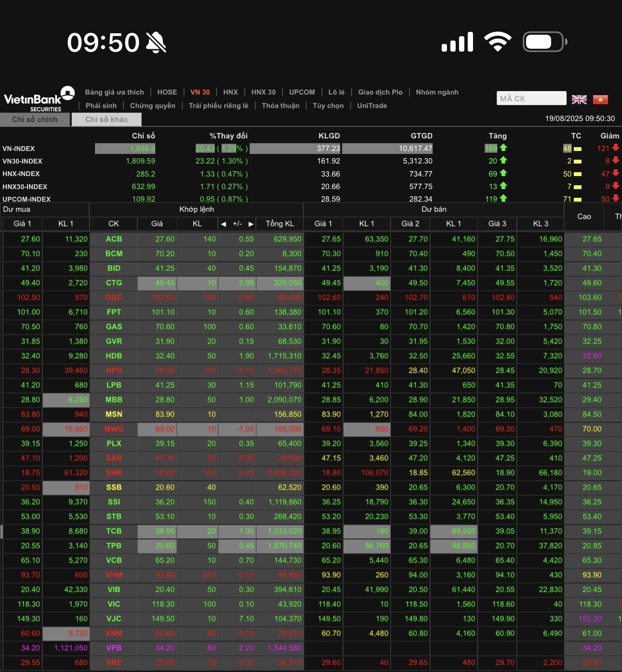Open the VCB stock ticker

coord(114,561)
